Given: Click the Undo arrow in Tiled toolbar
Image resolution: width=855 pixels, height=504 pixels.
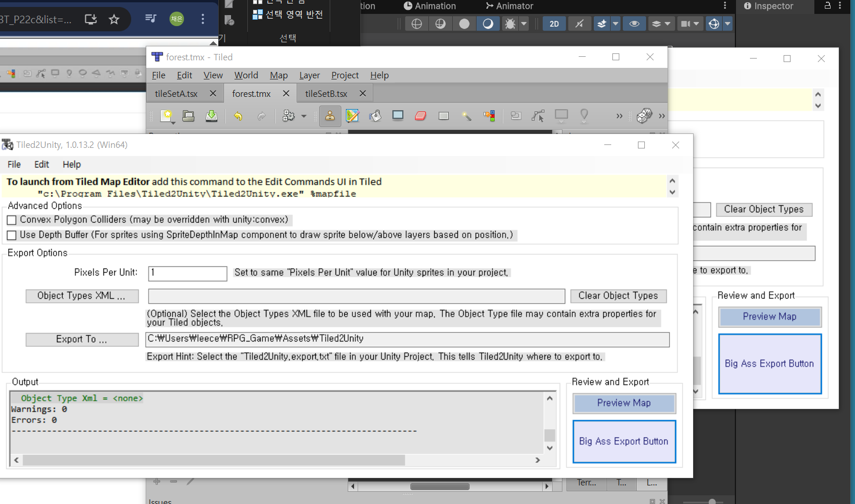Looking at the screenshot, I should [x=238, y=116].
